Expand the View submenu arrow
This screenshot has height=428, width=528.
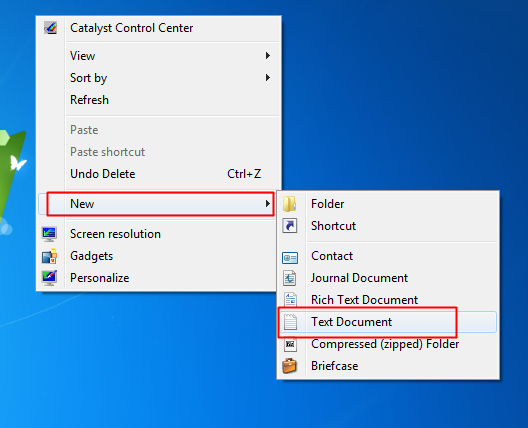[268, 56]
